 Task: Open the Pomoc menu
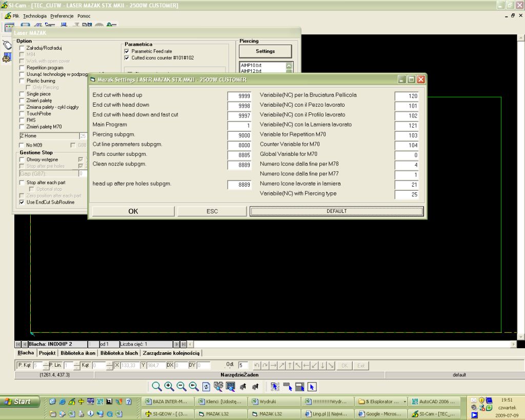pos(84,16)
